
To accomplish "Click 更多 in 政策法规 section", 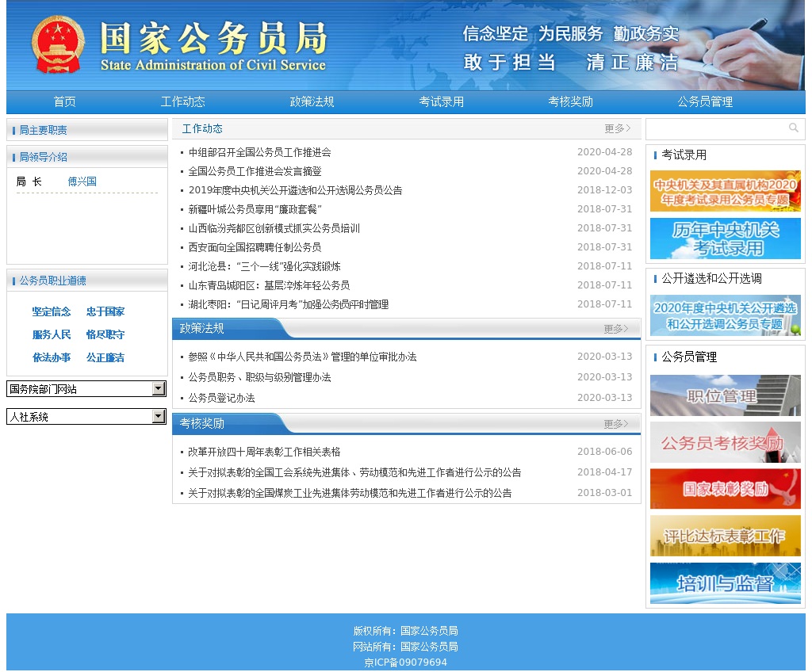I will tap(616, 329).
